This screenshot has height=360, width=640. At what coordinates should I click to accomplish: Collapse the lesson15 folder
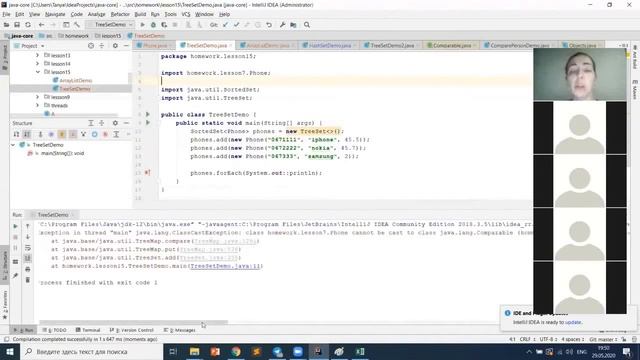[38, 72]
